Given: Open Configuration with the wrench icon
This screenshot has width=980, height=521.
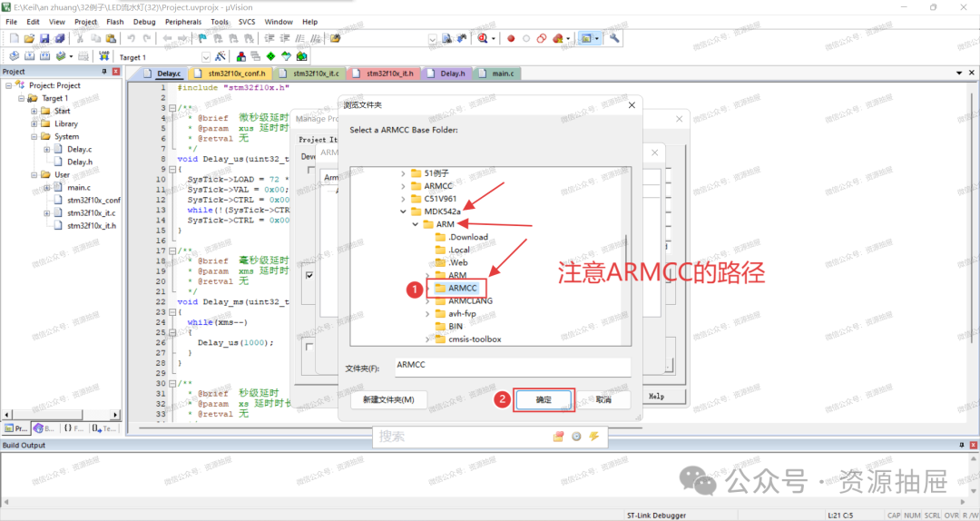Looking at the screenshot, I should tap(614, 38).
